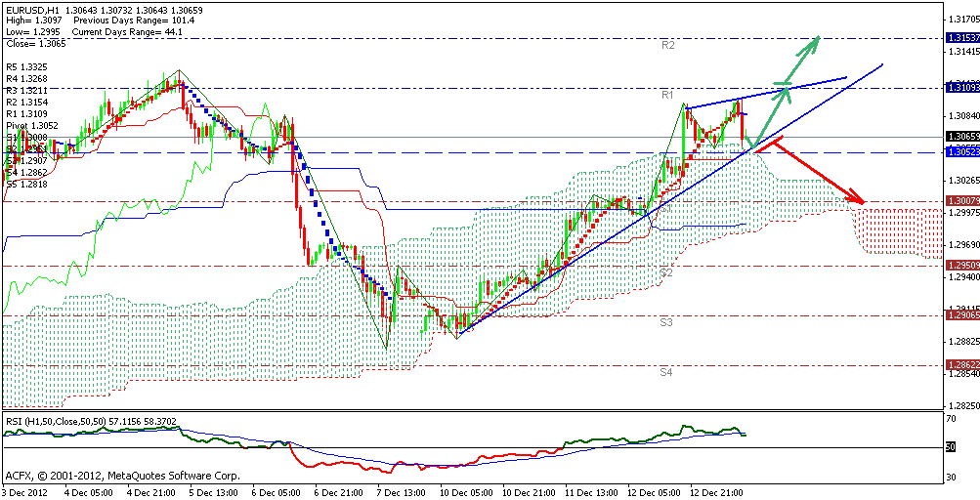Click the gray S4 line label on chart
Viewport: 980px width, 500px height.
666,372
